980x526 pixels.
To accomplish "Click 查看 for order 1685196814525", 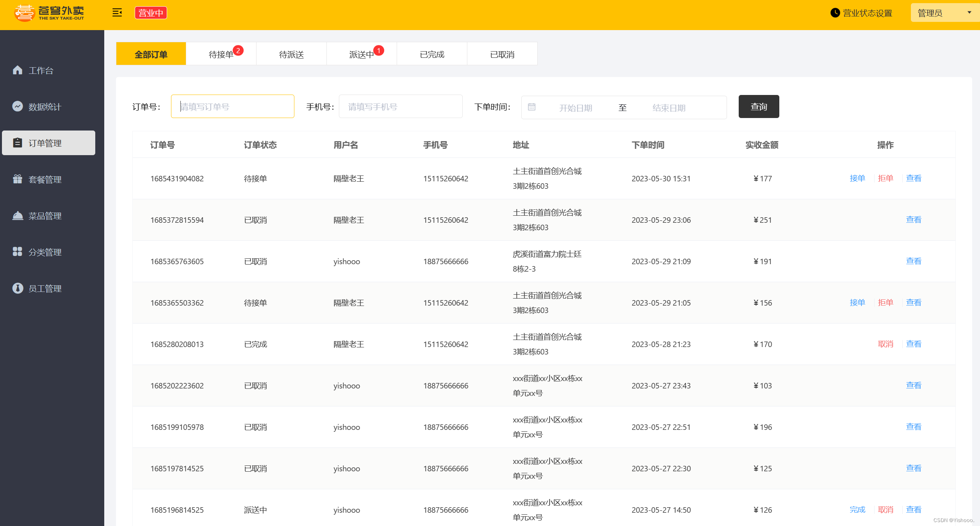I will coord(914,510).
